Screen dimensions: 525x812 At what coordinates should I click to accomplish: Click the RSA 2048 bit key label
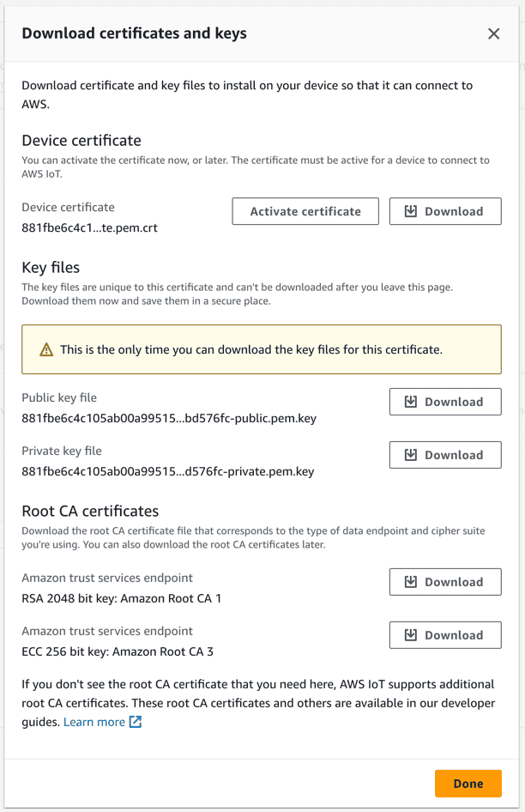coord(121,598)
